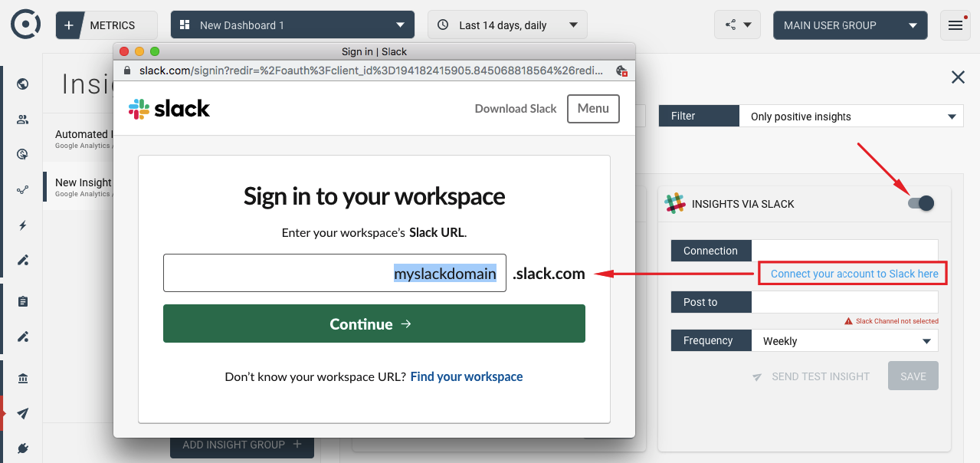Open the Main User Group dropdown
This screenshot has height=463, width=980.
851,25
